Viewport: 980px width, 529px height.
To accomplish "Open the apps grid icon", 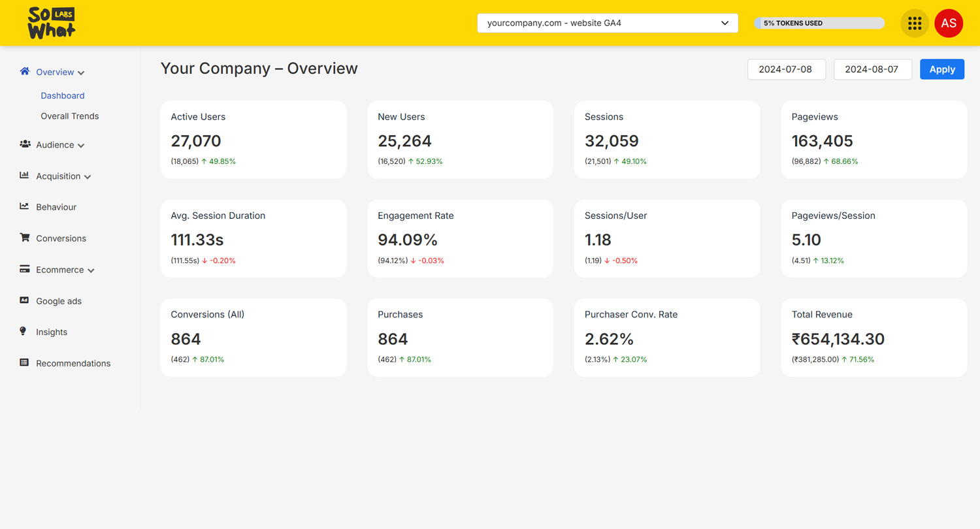I will coord(915,24).
